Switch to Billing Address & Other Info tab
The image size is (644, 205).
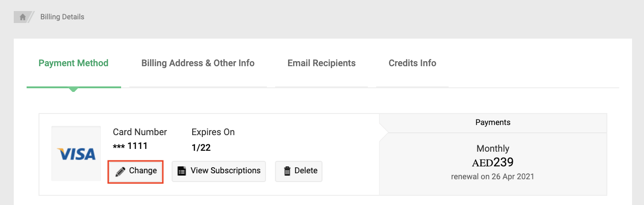tap(198, 63)
